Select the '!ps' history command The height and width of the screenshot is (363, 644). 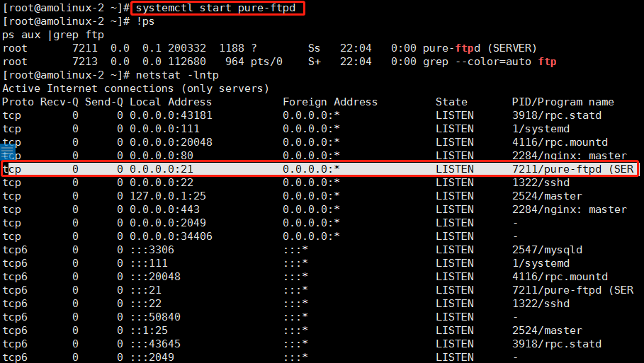click(x=145, y=21)
